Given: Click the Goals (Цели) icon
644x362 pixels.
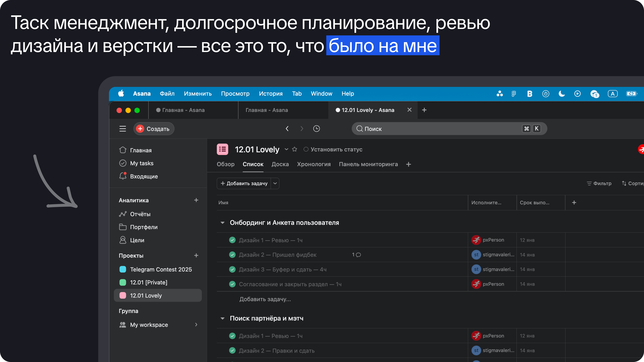Looking at the screenshot, I should coord(123,240).
